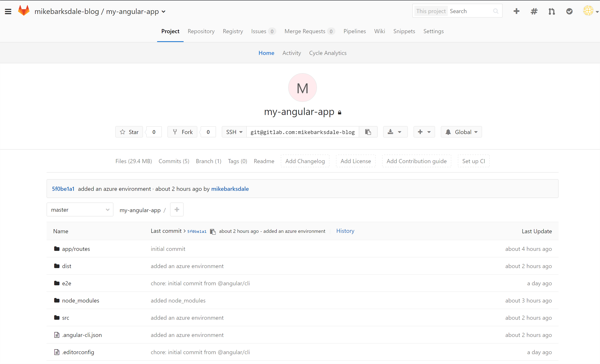The height and width of the screenshot is (364, 600).
Task: Open the hamburger navigation menu
Action: click(x=8, y=11)
